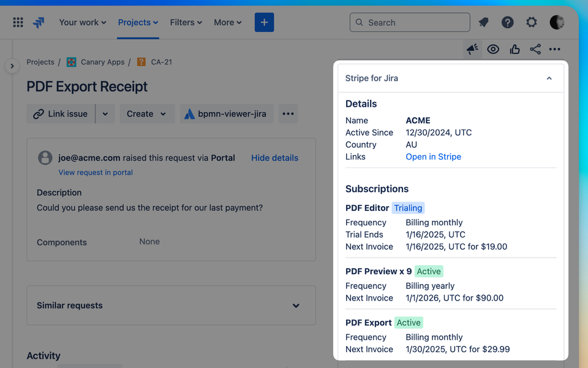Open the user profile avatar
The height and width of the screenshot is (368, 588).
click(x=557, y=23)
